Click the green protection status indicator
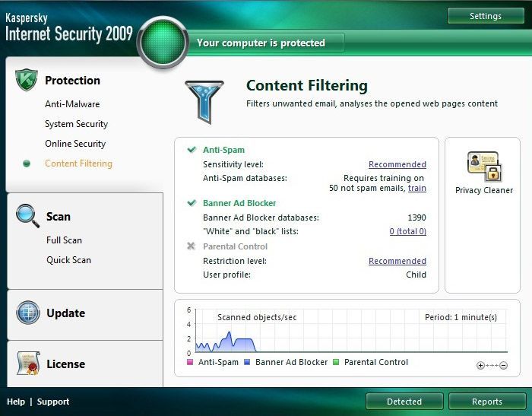This screenshot has height=416, width=532. tap(163, 43)
